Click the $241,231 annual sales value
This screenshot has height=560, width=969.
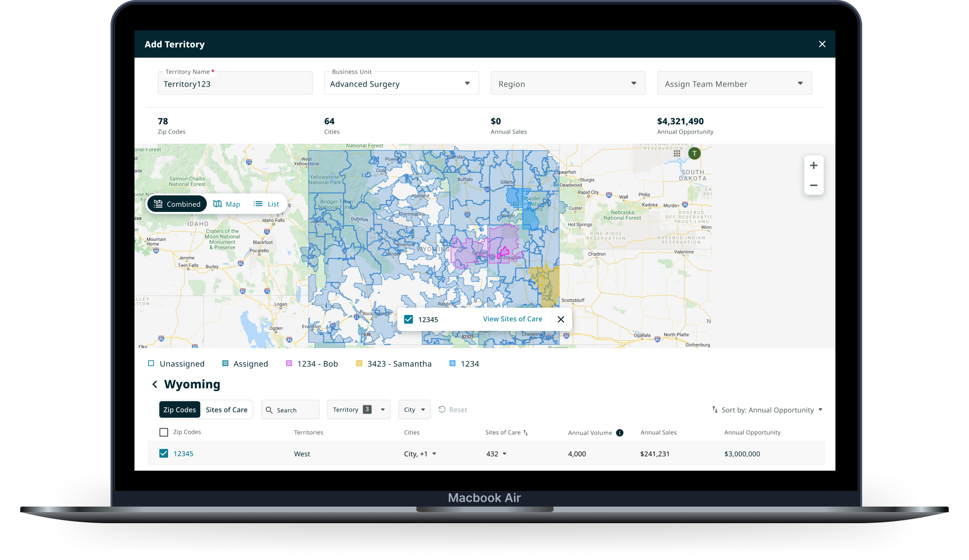tap(655, 454)
